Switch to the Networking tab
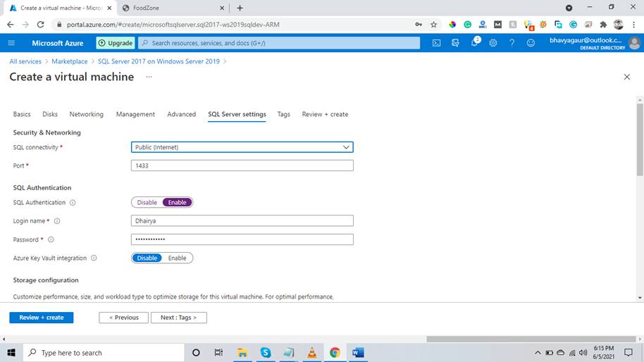The image size is (644, 362). point(86,114)
